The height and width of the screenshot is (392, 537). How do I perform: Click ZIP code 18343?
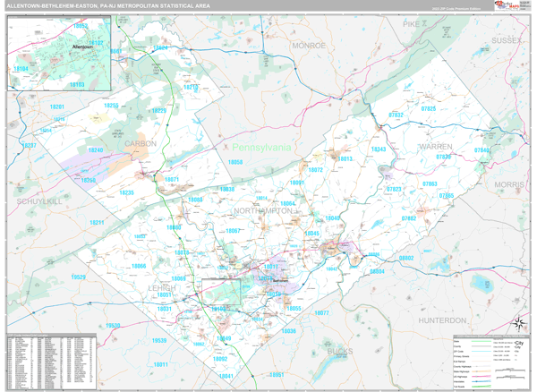point(379,149)
